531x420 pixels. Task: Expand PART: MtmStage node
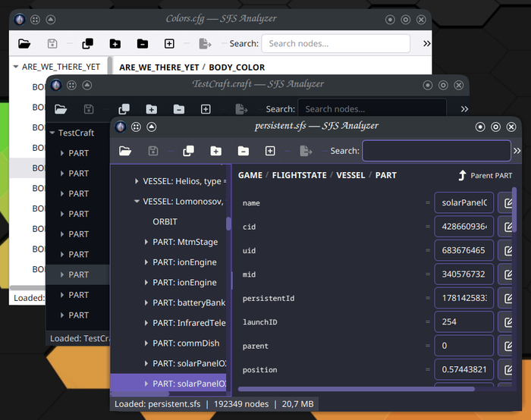[146, 242]
